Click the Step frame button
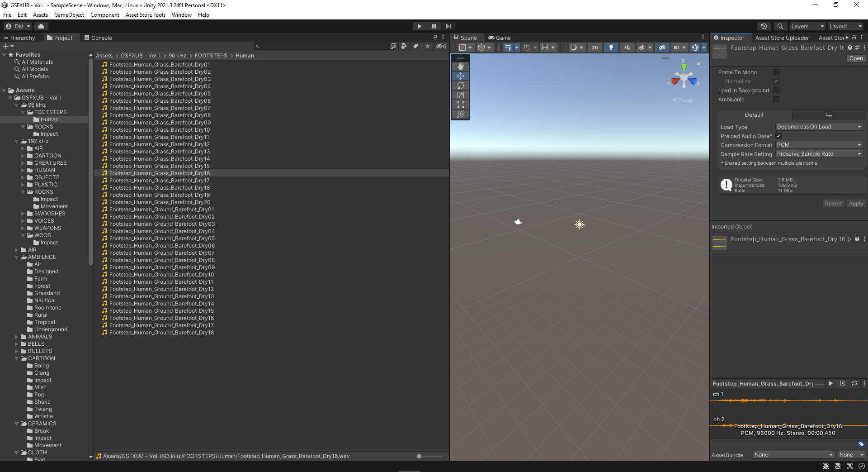The height and width of the screenshot is (472, 868). point(448,26)
